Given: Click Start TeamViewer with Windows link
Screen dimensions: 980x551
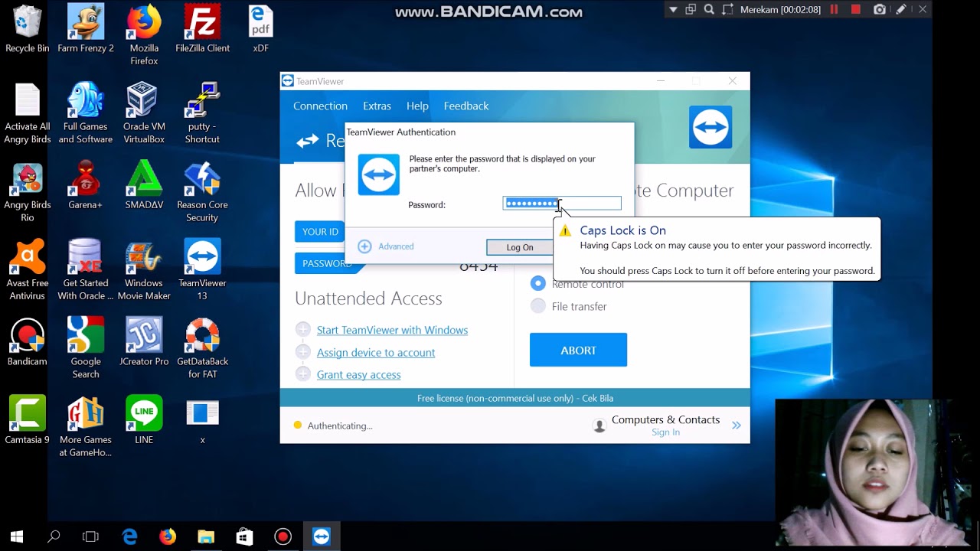Looking at the screenshot, I should click(392, 330).
